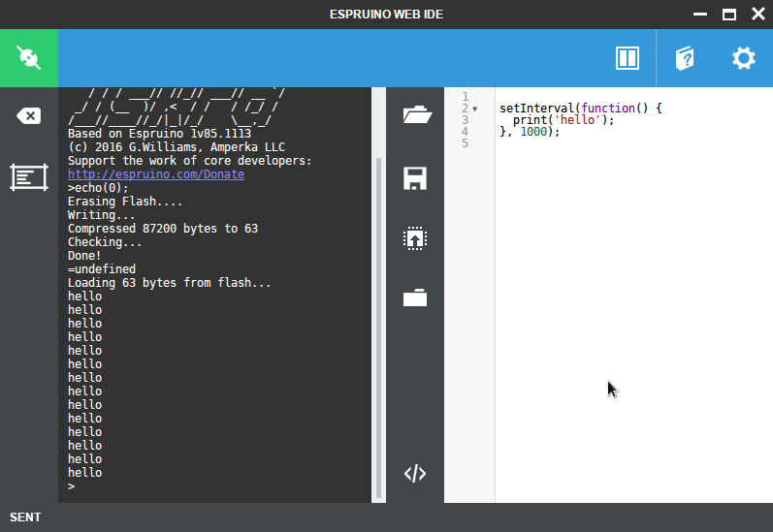This screenshot has width=773, height=532.
Task: Maximize the Espruino Web IDE window
Action: [729, 15]
